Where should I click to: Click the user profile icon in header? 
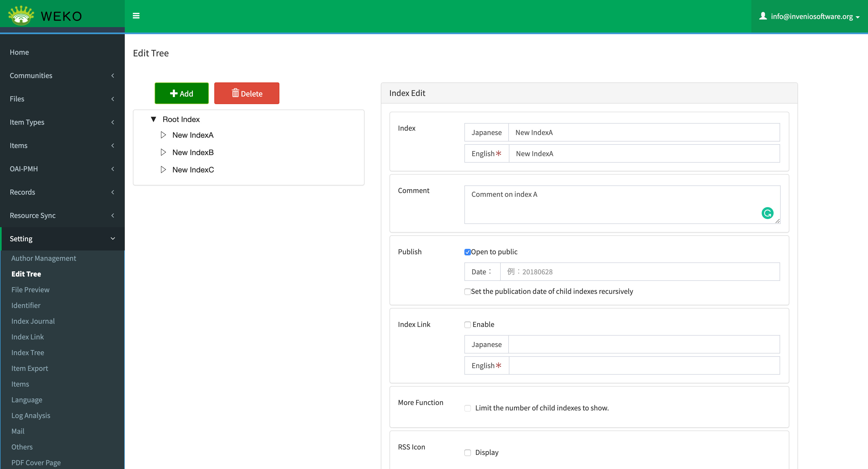763,16
